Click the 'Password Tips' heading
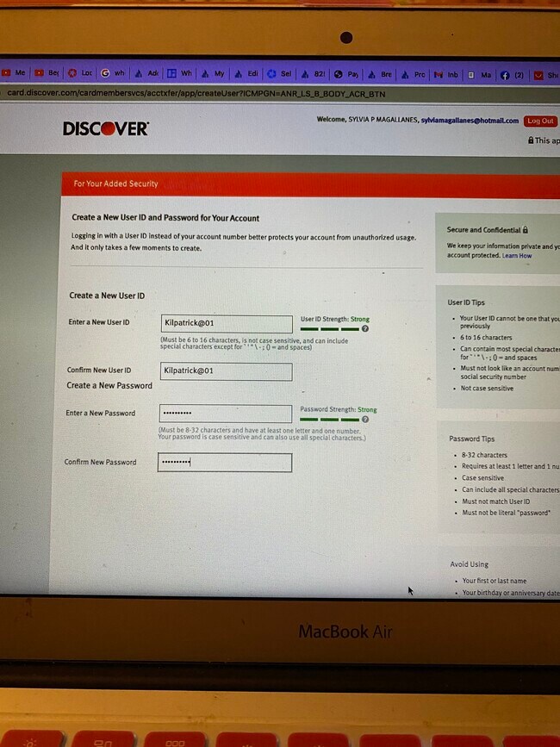 click(x=471, y=439)
